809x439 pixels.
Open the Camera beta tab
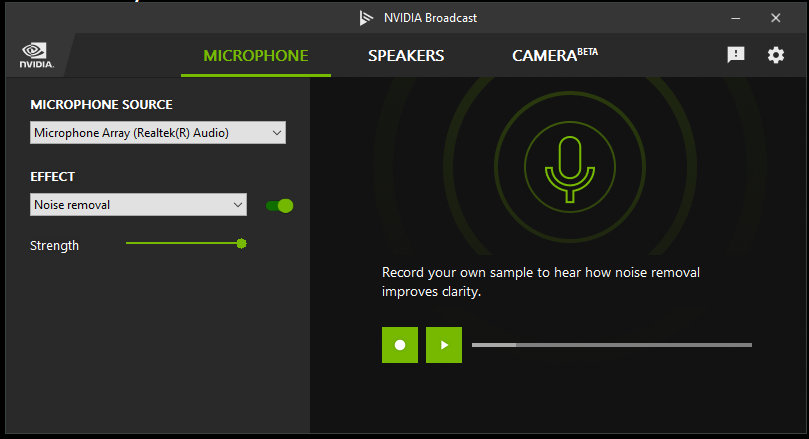[x=555, y=55]
